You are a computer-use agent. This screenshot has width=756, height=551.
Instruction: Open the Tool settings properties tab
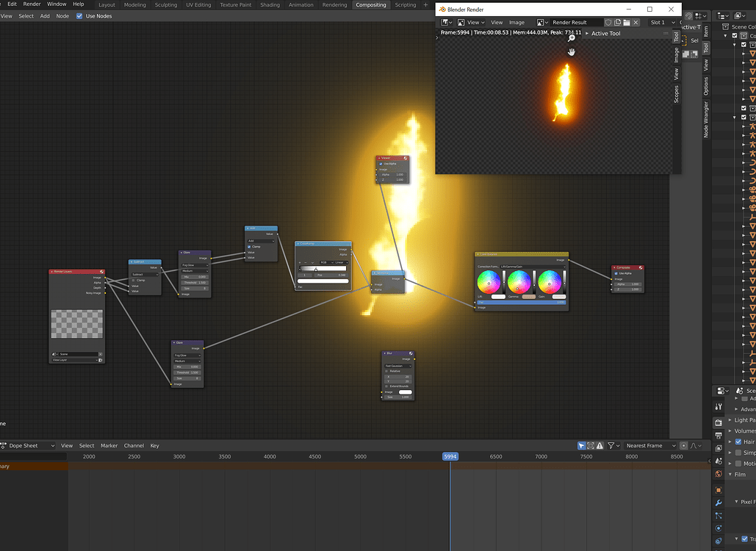719,406
